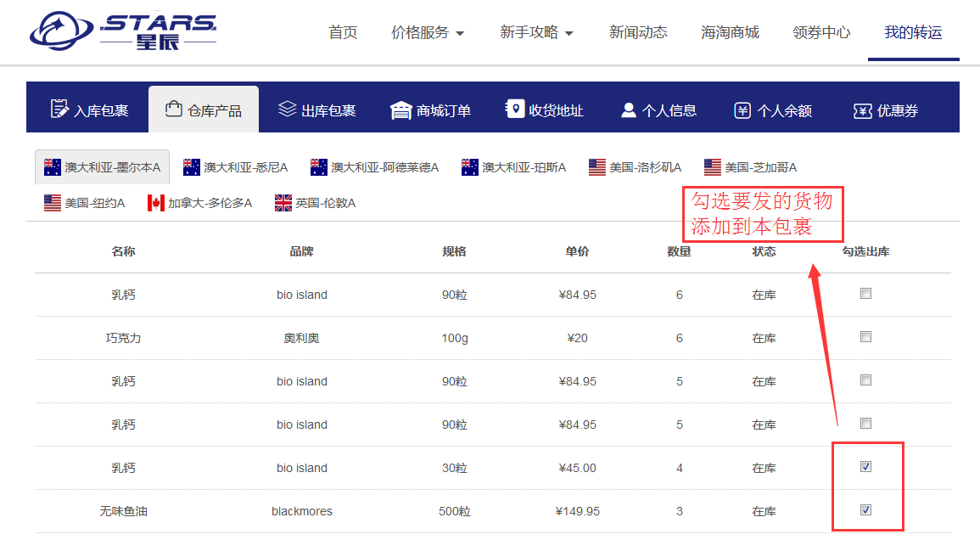Viewport: 980px width, 540px height.
Task: Click the STARS 星辰 logo
Action: point(123,31)
